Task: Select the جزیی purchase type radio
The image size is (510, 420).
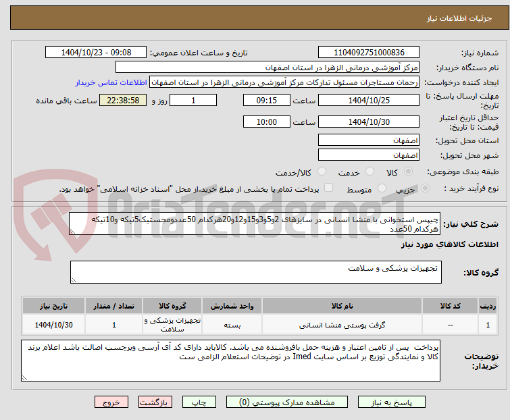Action: pyautogui.click(x=425, y=188)
